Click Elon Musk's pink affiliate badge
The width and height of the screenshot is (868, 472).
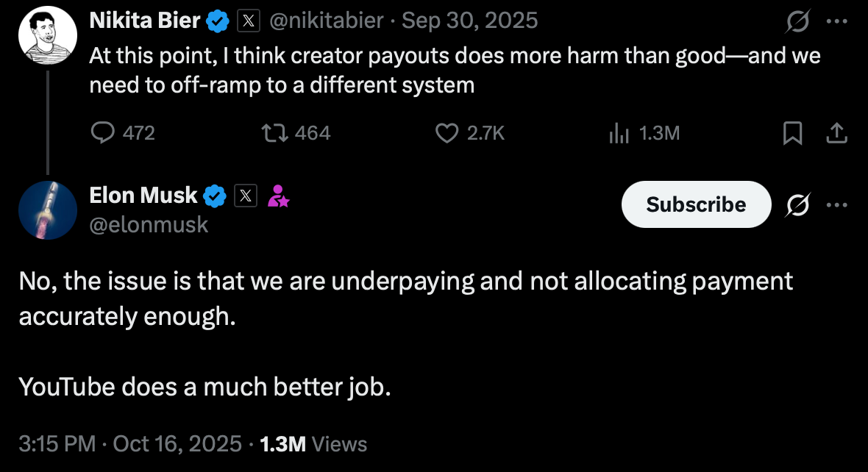click(x=278, y=196)
